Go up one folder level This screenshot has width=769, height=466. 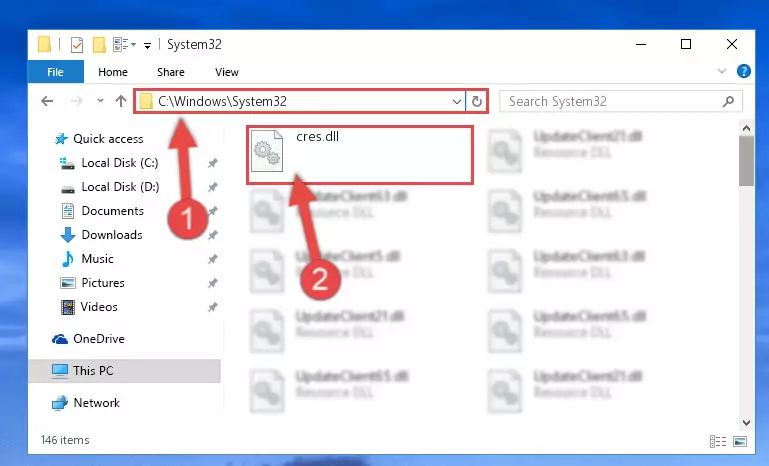coord(121,101)
